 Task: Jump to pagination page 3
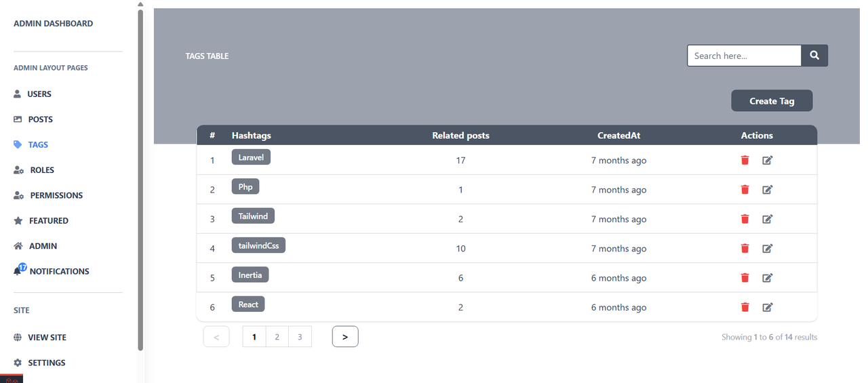(300, 337)
